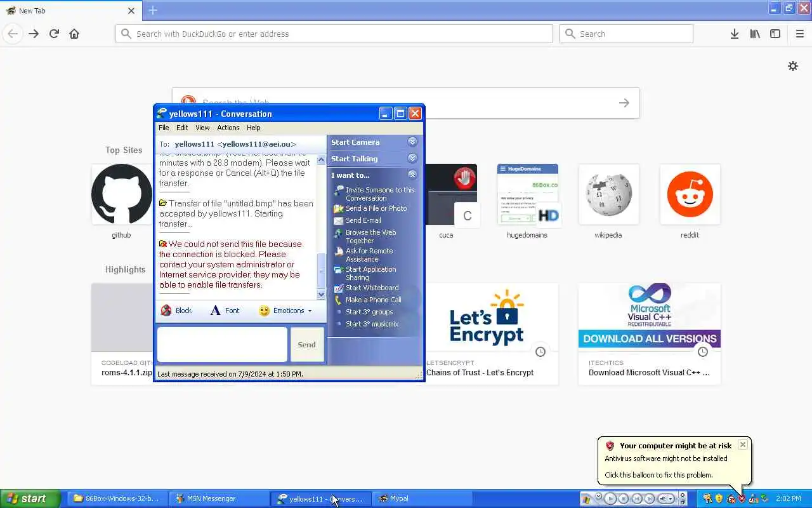Viewport: 812px width, 508px height.
Task: Click Start 3° musicmix
Action: point(367,324)
